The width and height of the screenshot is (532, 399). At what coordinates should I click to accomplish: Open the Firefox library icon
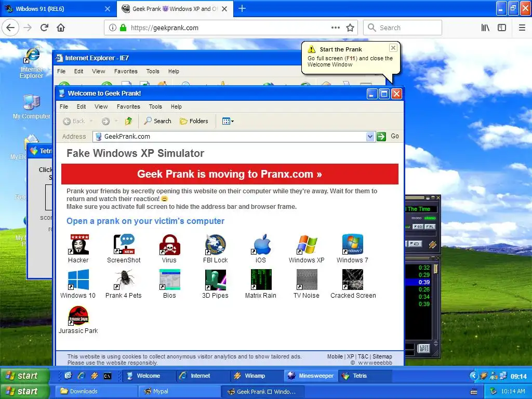(x=486, y=28)
